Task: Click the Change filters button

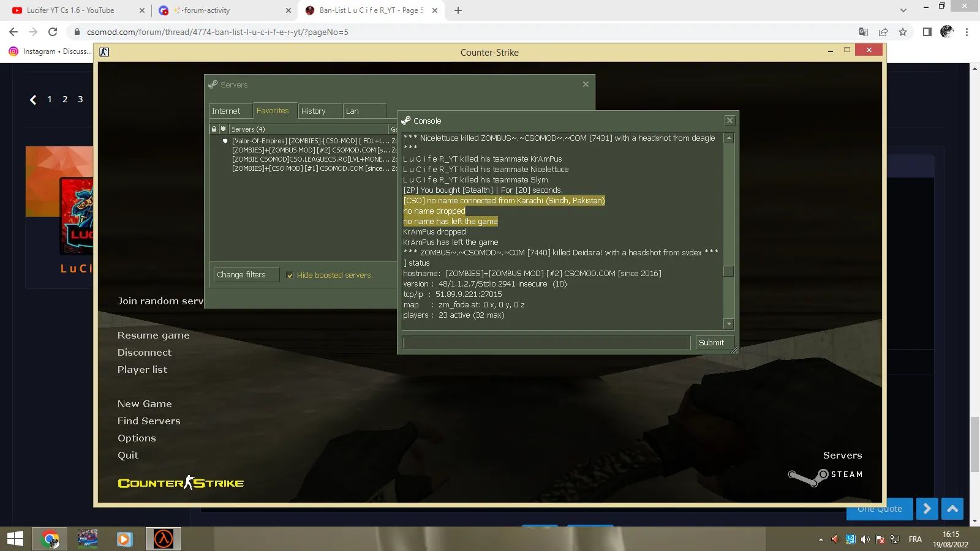Action: coord(246,275)
